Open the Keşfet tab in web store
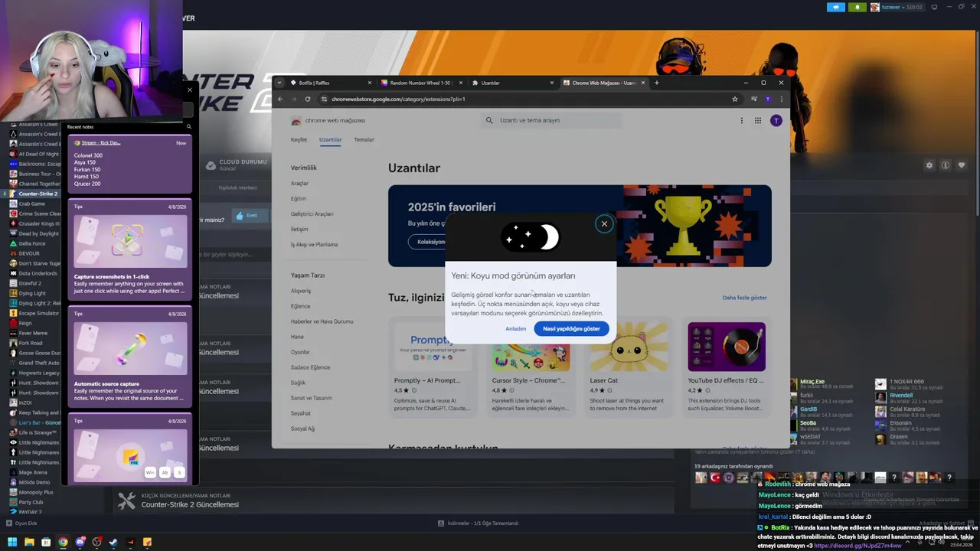The height and width of the screenshot is (551, 980). [299, 140]
